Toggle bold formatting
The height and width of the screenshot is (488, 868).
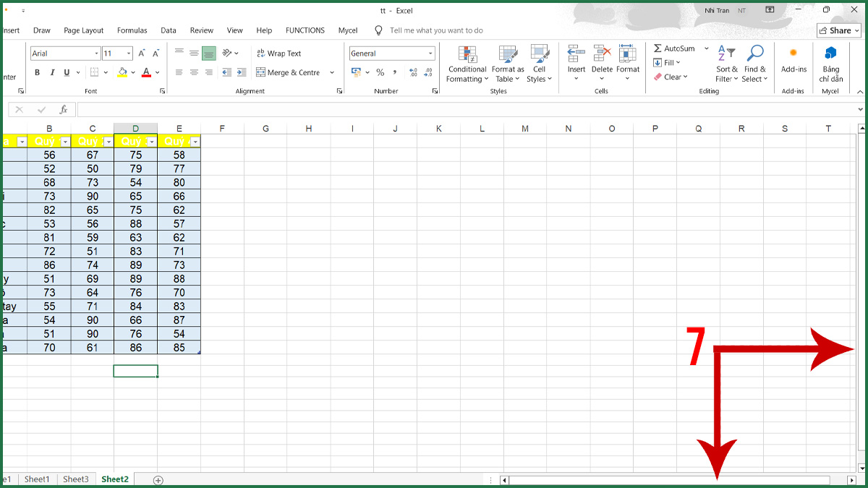(37, 72)
